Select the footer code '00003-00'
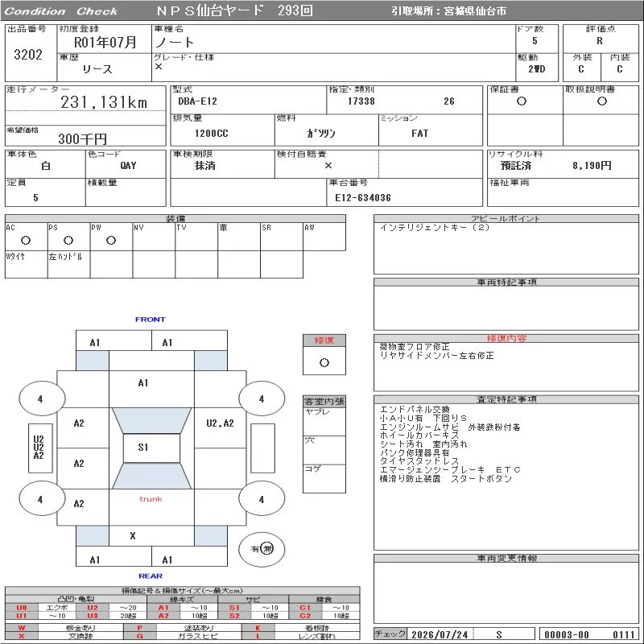Viewport: 644px width, 644px height. [x=567, y=634]
